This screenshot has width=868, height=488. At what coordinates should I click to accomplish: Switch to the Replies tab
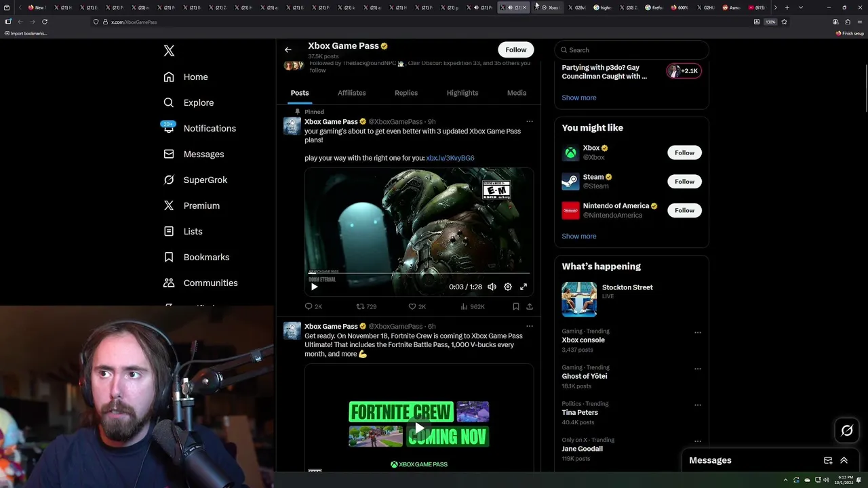[406, 93]
